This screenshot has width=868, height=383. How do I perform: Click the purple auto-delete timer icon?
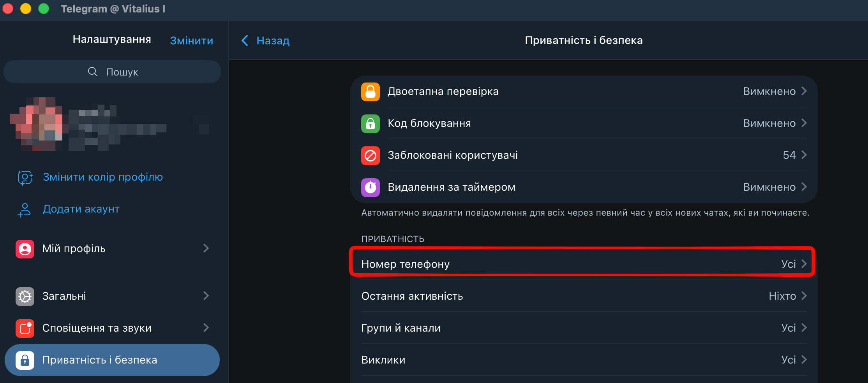click(370, 187)
